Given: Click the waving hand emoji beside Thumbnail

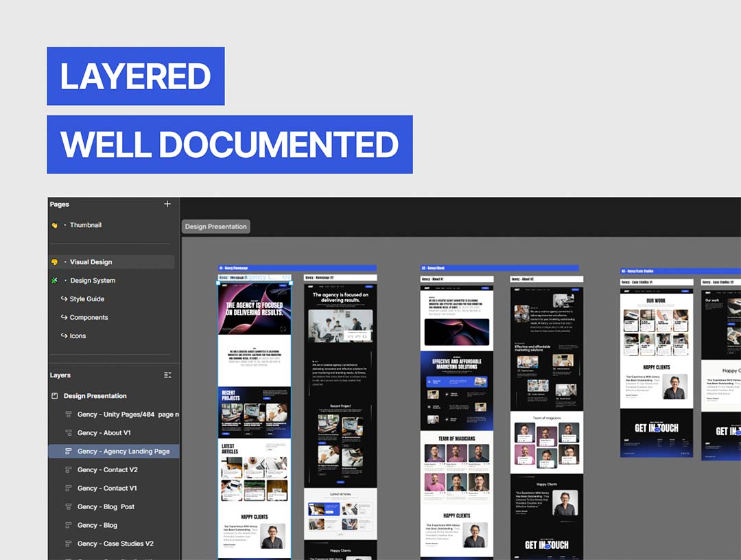Looking at the screenshot, I should (55, 225).
